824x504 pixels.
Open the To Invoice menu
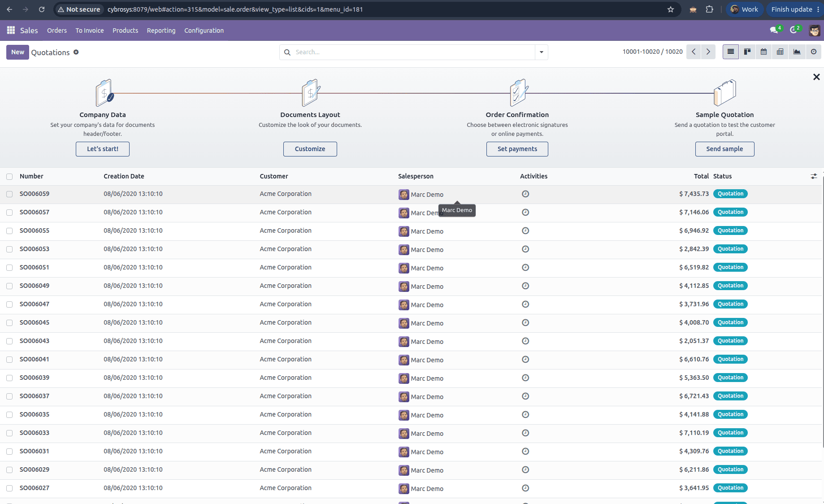[90, 30]
